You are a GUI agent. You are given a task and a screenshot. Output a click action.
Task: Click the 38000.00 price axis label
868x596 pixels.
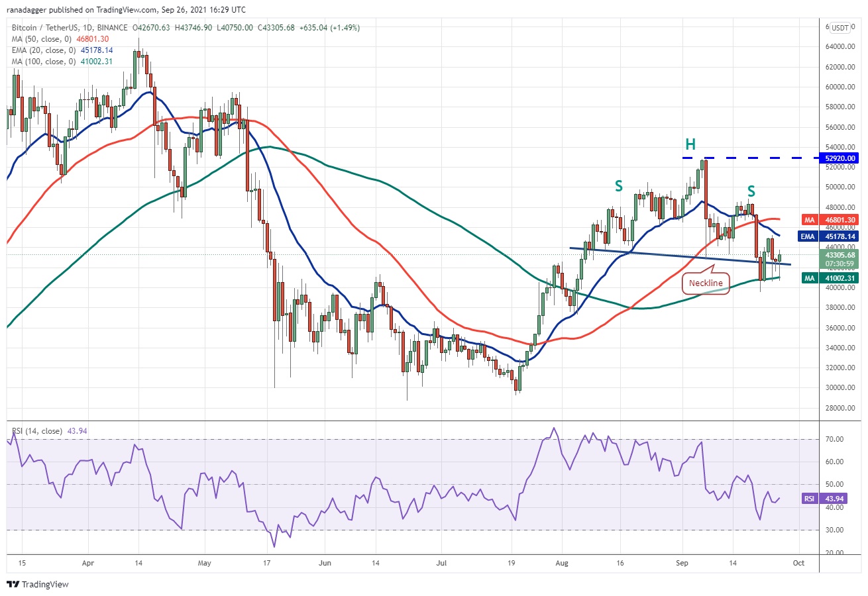[x=839, y=308]
